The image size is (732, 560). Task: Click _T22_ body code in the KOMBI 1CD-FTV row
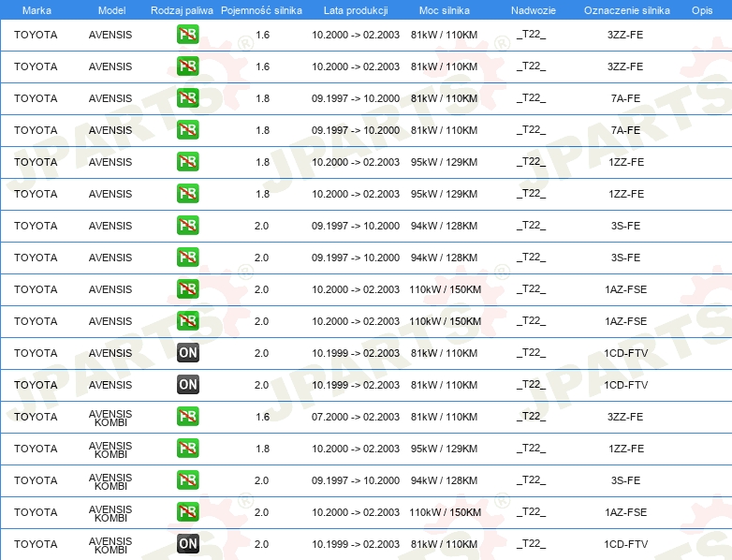(532, 543)
